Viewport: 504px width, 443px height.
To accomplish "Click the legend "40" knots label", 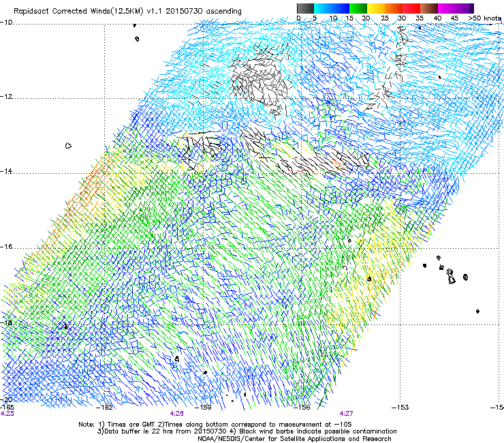I will pos(437,18).
